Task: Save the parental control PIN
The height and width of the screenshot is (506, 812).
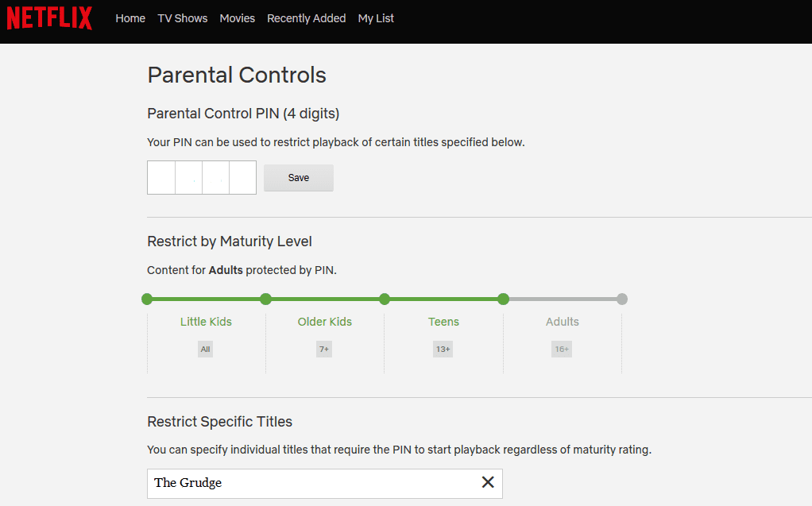Action: click(x=299, y=178)
